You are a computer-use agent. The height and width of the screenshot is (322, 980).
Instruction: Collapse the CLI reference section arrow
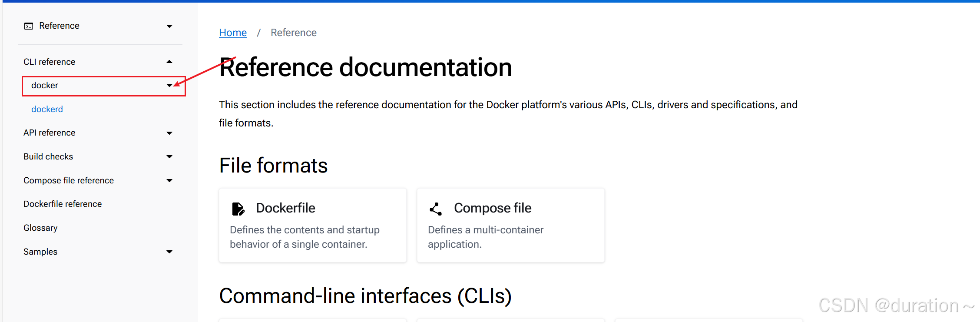coord(169,62)
